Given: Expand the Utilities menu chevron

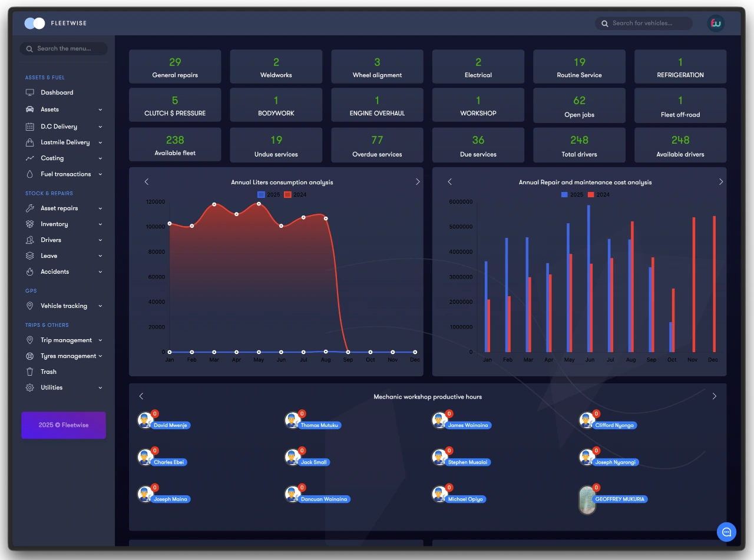Looking at the screenshot, I should (x=100, y=388).
